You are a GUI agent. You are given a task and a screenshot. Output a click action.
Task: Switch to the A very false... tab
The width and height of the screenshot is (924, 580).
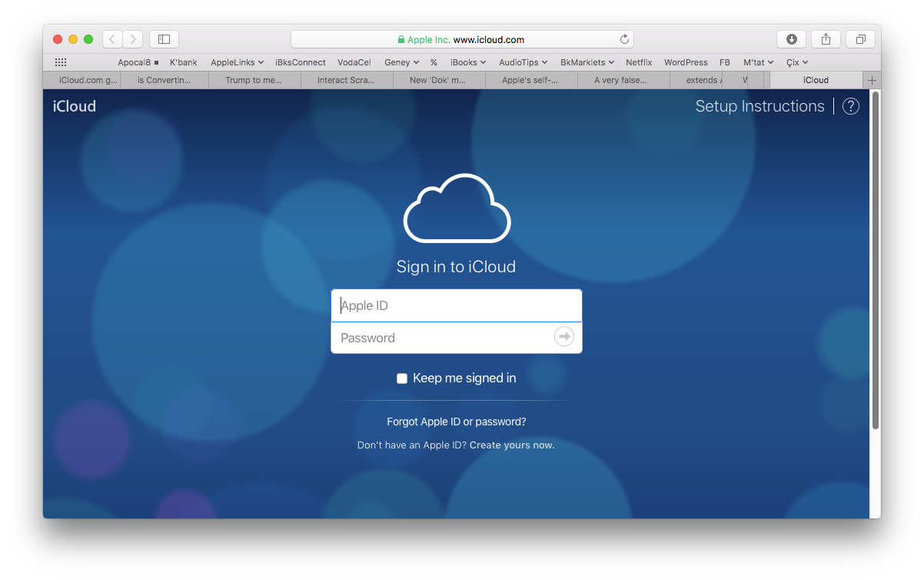click(623, 80)
